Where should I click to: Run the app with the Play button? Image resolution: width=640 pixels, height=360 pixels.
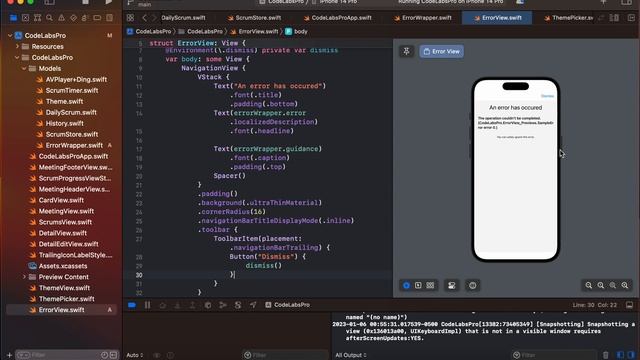point(109,2)
